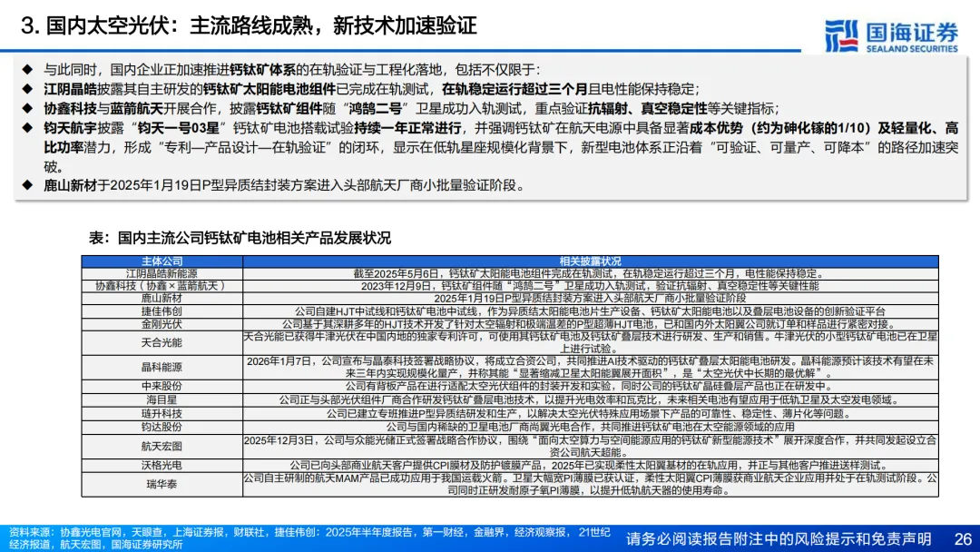Click the page number 26
The height and width of the screenshot is (552, 980).
963,539
